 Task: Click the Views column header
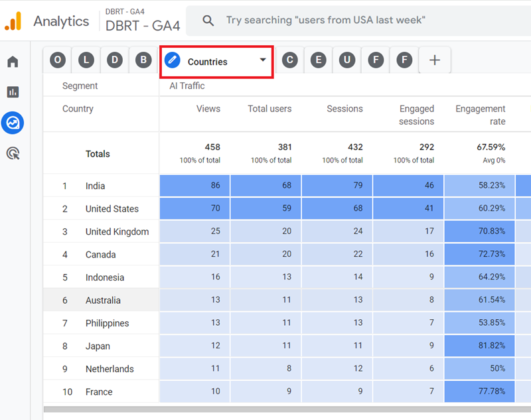click(x=208, y=108)
